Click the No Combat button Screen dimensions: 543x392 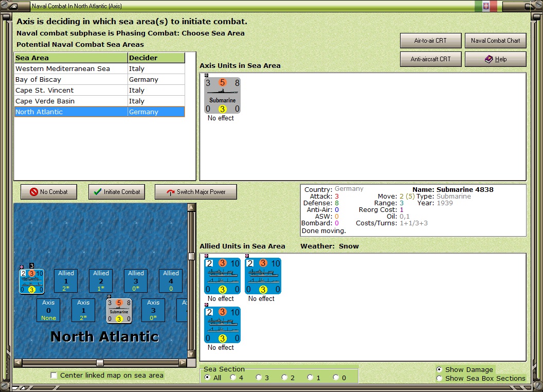point(49,192)
